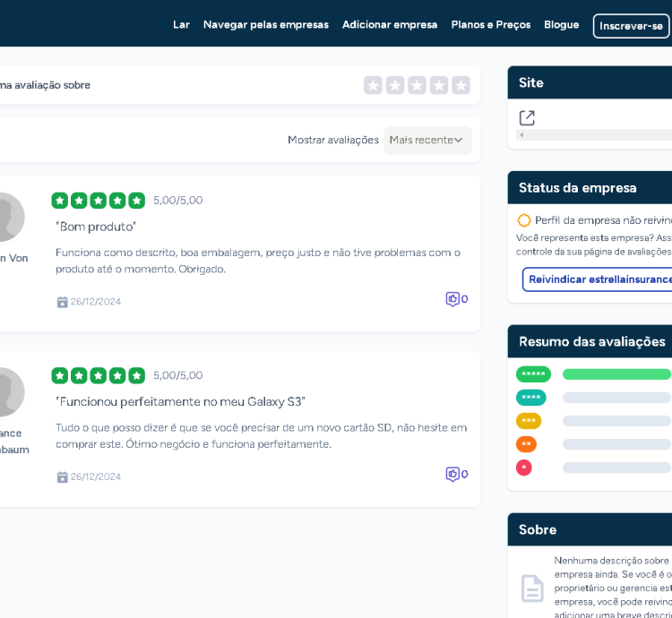Open the external site link icon

527,117
